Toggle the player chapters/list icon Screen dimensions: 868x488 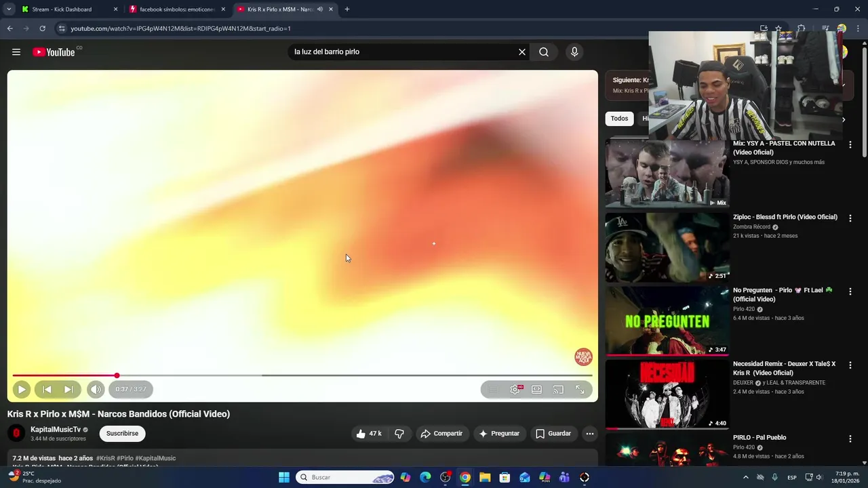point(493,389)
